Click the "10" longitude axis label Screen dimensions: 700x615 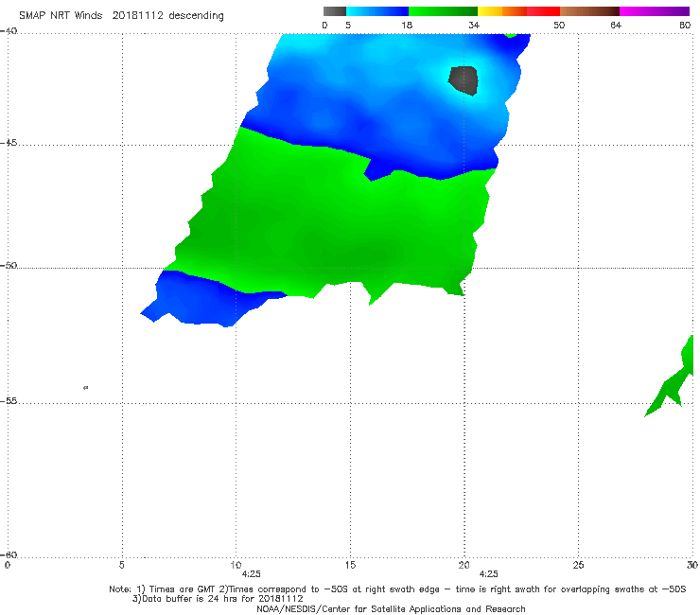236,565
